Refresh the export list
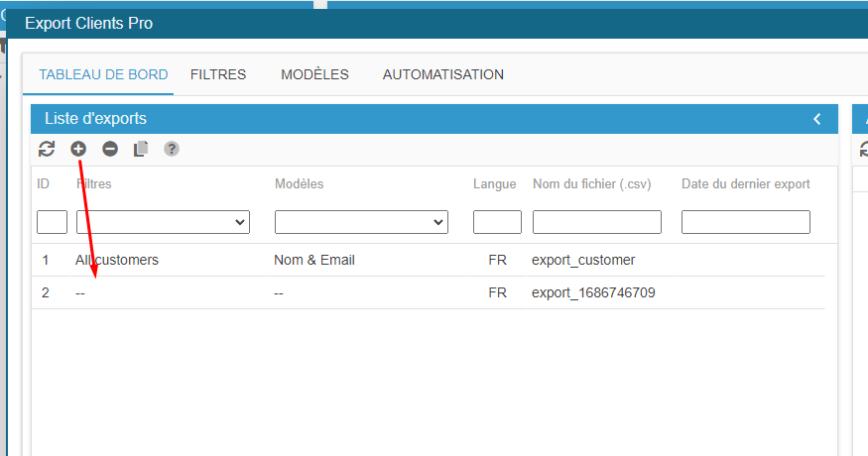Viewport: 868px width, 456px height. tap(47, 149)
